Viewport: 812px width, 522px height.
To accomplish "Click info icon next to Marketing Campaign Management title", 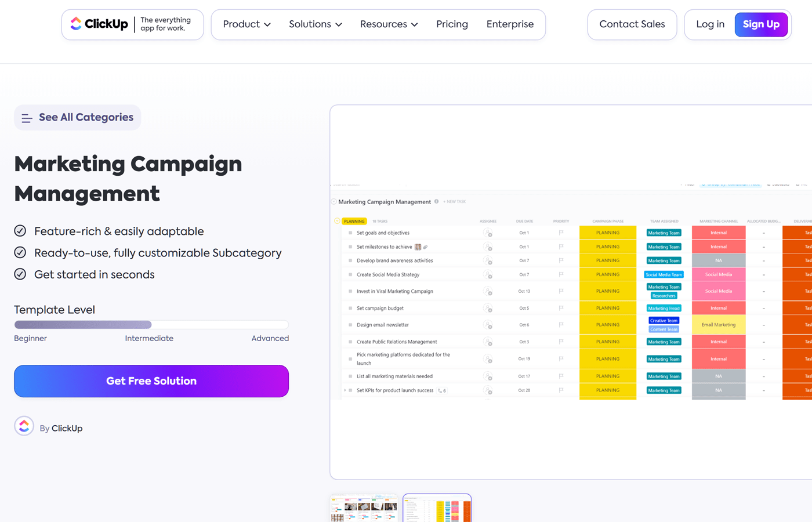I will 437,202.
